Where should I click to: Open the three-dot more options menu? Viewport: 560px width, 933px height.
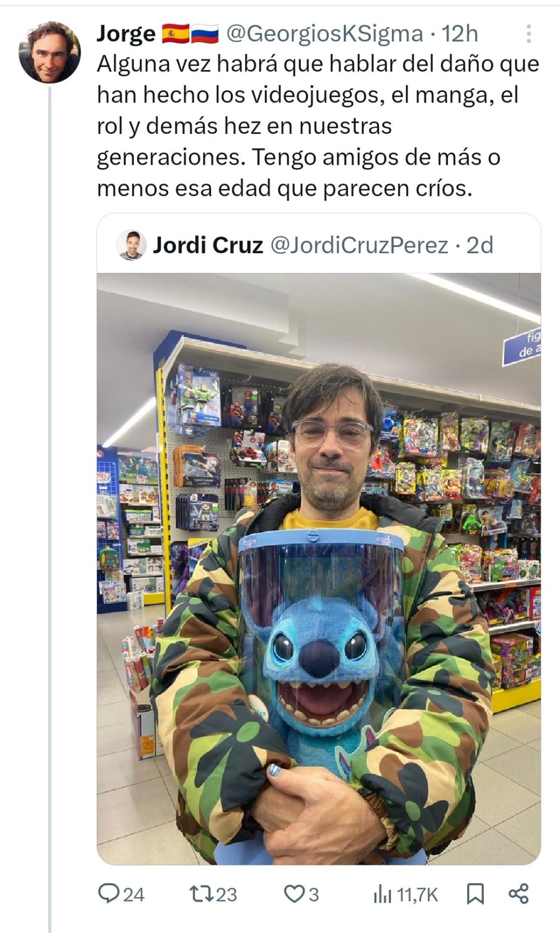[x=528, y=34]
